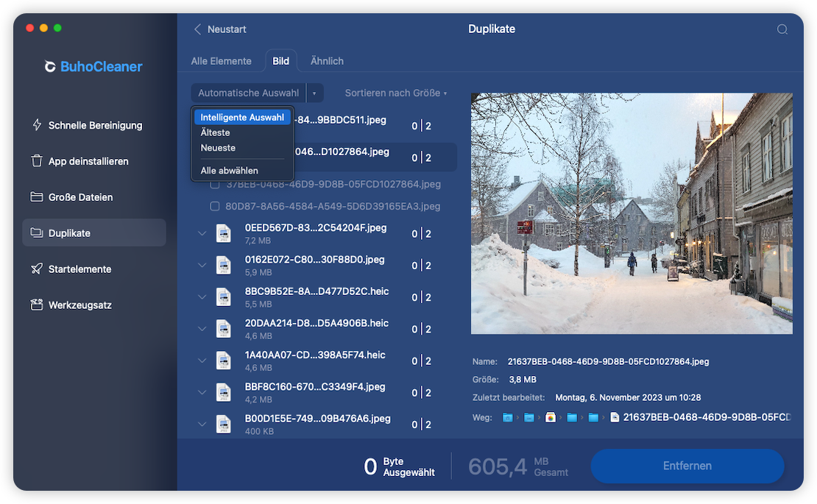Click first folder icon in Weg path
817x504 pixels.
(x=507, y=418)
